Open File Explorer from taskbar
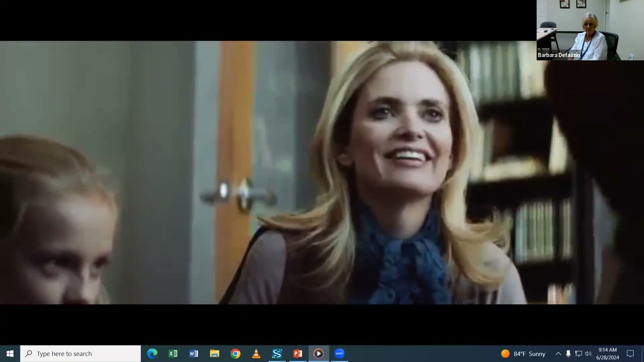 click(x=214, y=353)
